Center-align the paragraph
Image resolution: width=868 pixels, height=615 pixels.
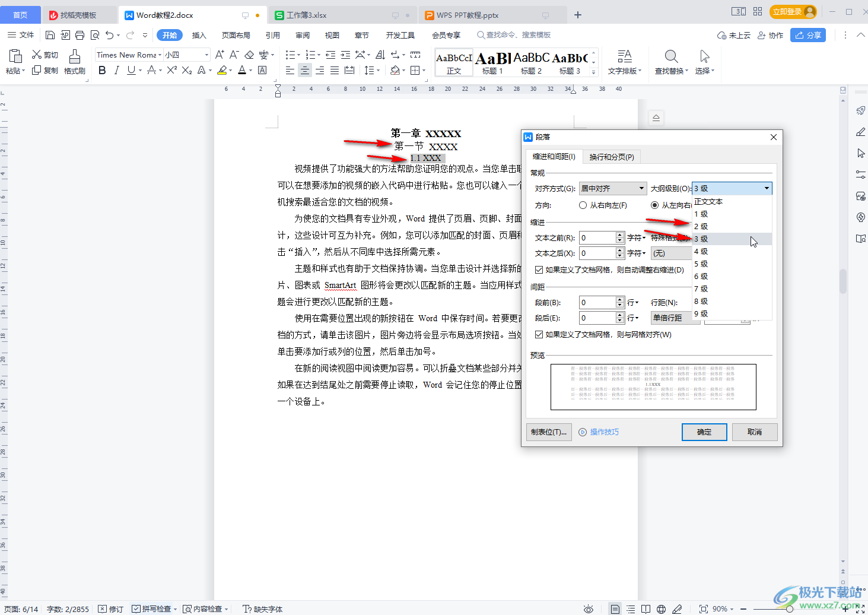(304, 70)
